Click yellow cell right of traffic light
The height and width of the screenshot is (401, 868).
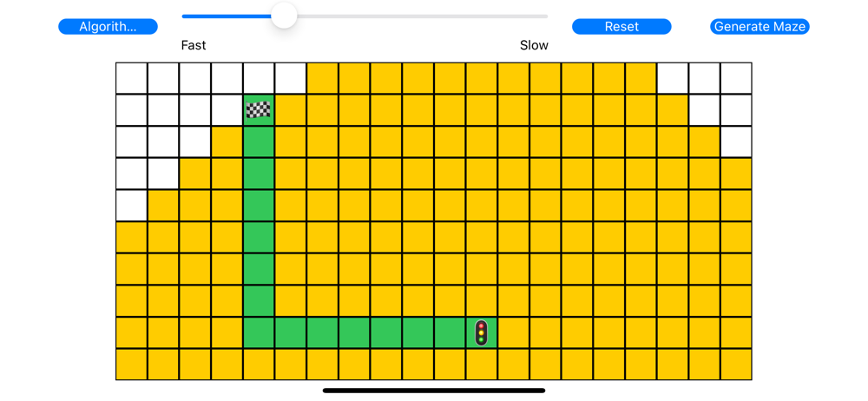pyautogui.click(x=513, y=332)
